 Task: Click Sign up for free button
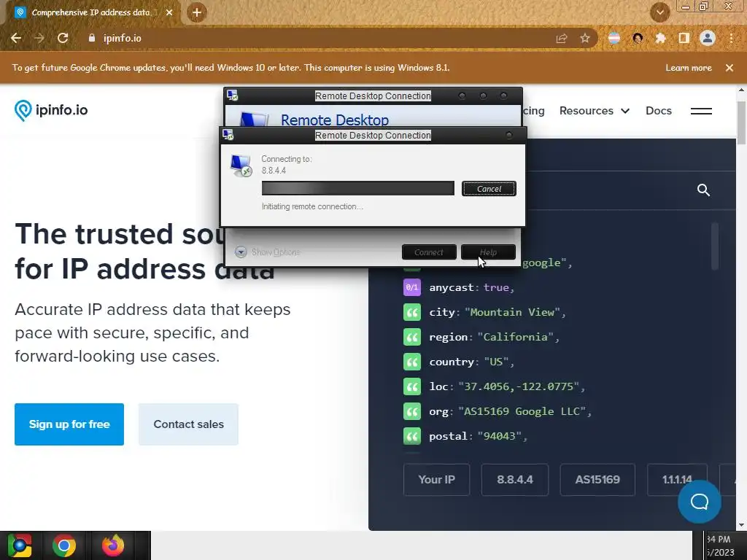69,424
